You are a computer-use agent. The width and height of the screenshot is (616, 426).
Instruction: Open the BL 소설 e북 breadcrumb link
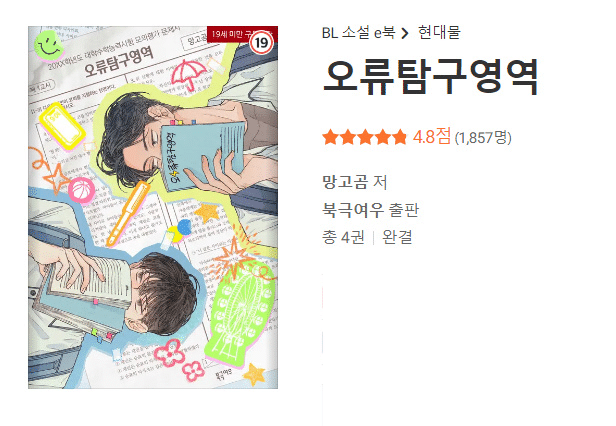358,33
